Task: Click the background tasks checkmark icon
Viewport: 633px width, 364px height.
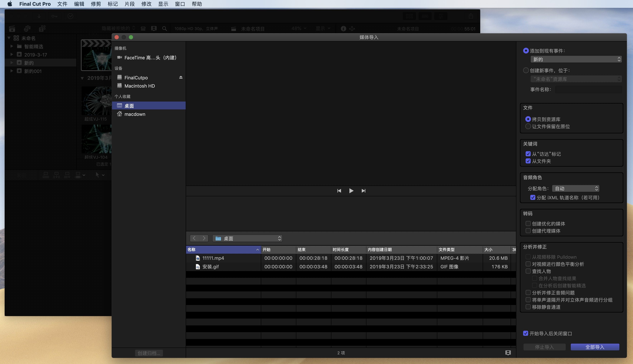Action: pyautogui.click(x=70, y=16)
